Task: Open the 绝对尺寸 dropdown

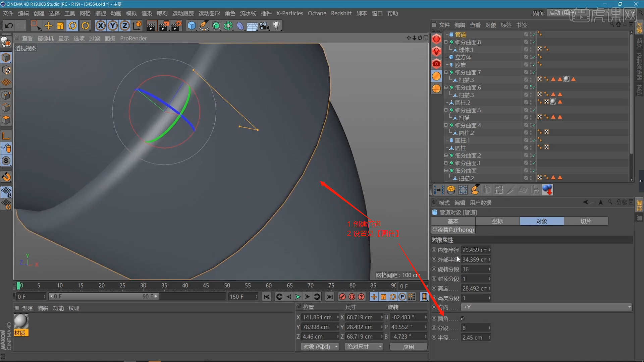Action: tap(364, 347)
